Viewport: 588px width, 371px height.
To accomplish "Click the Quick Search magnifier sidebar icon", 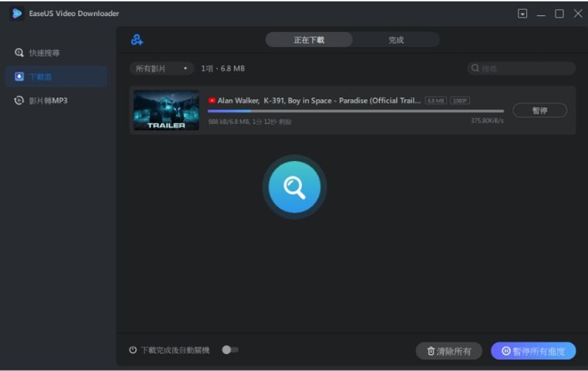I will click(x=19, y=53).
